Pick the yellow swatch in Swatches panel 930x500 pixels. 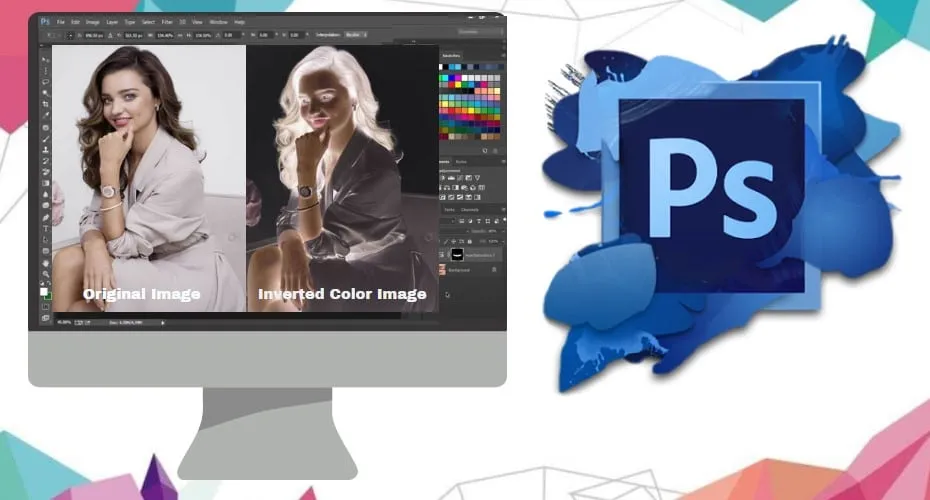(x=458, y=84)
